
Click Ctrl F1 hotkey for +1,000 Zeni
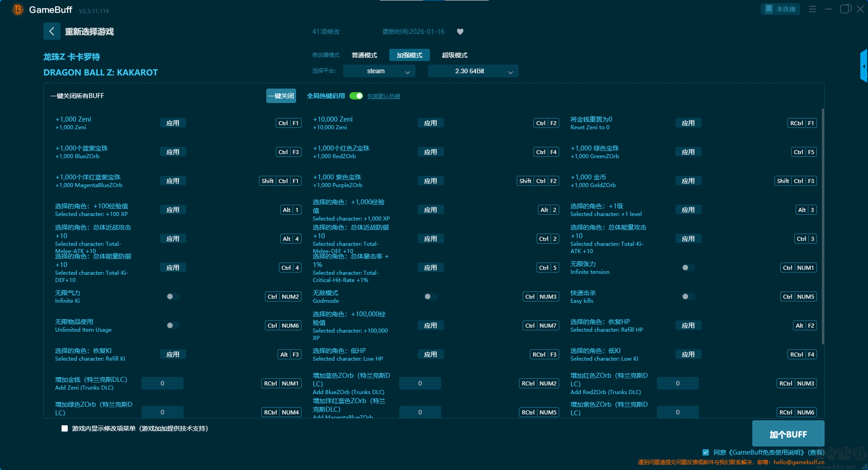click(289, 123)
